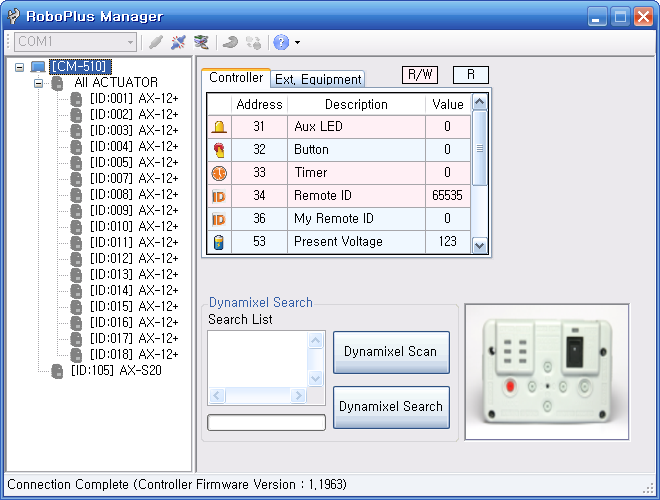Select [ID:014] AX-12+ in the tree

[134, 290]
